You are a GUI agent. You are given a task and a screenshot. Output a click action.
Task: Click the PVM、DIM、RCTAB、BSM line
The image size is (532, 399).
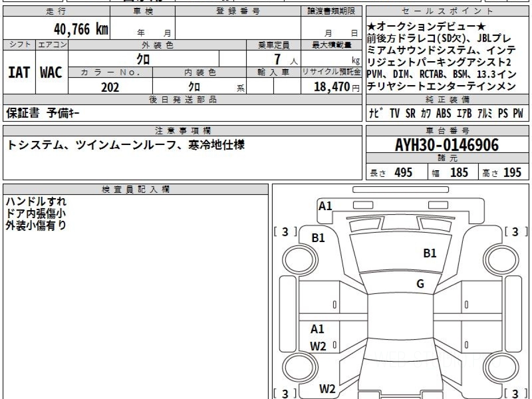click(442, 74)
